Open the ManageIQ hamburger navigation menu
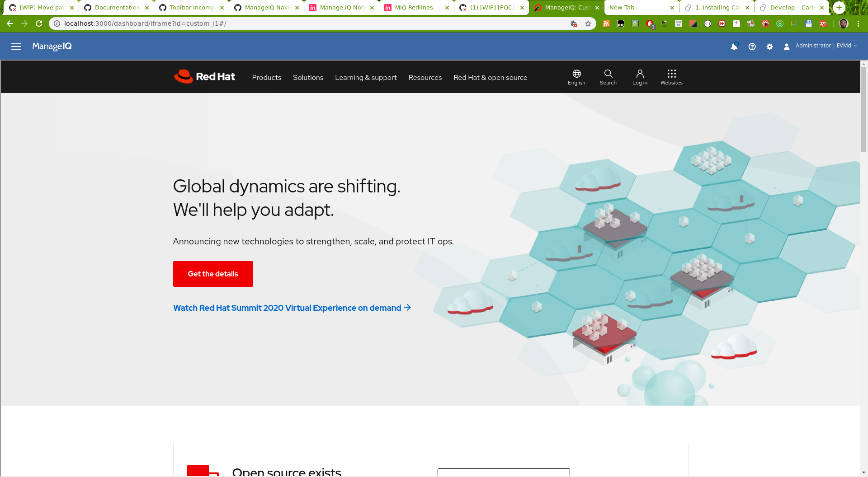 (x=16, y=47)
